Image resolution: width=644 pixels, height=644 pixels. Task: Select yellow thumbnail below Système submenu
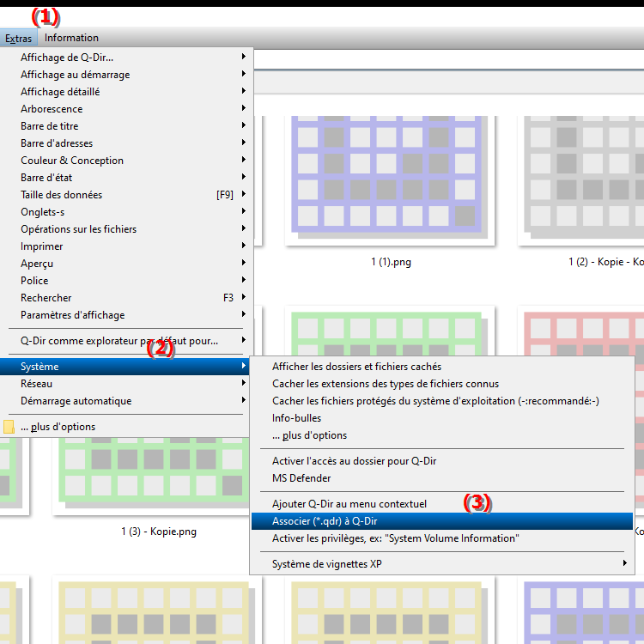click(390, 610)
